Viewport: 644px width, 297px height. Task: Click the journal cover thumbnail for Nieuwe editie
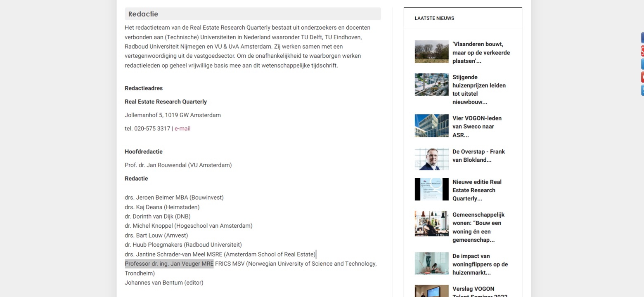[431, 189]
